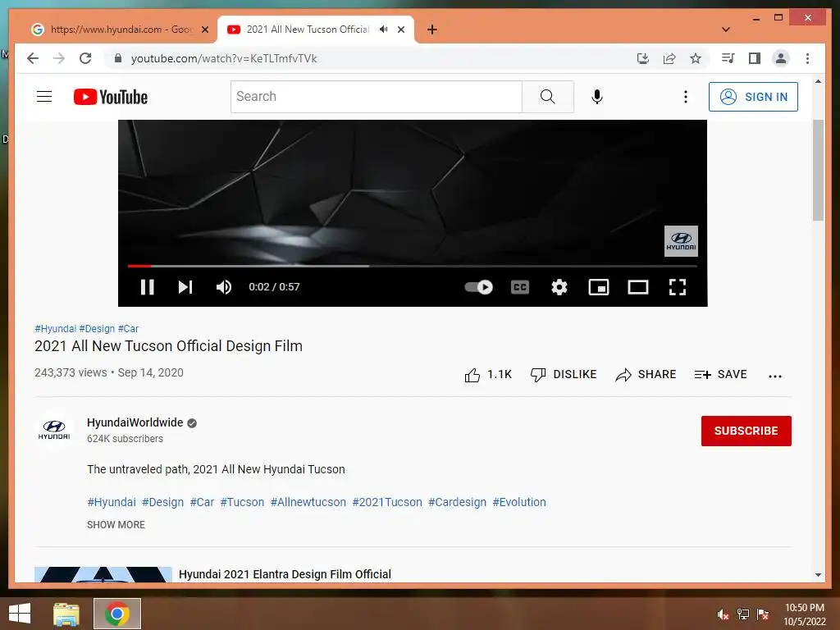The height and width of the screenshot is (630, 840).
Task: Open File Explorer from taskbar
Action: coord(66,614)
